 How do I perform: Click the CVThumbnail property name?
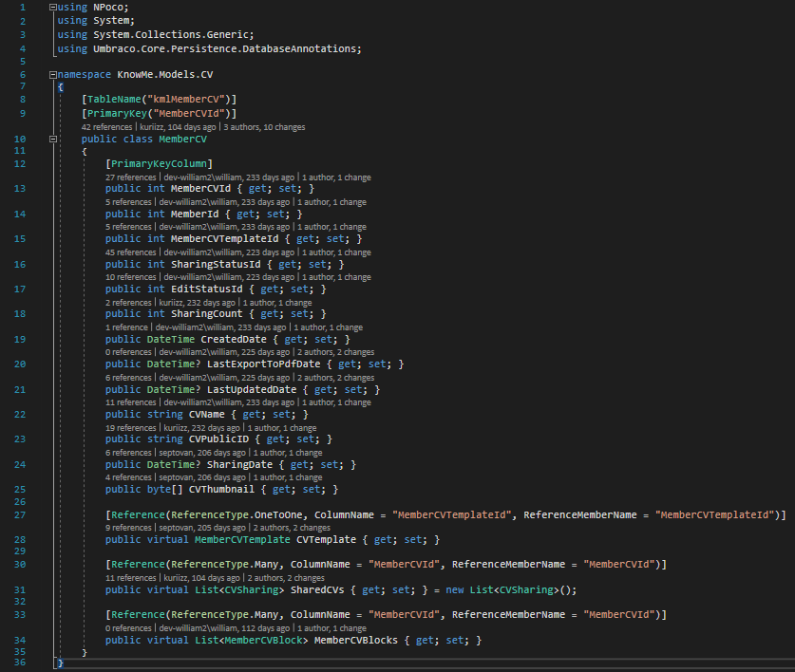(221, 490)
